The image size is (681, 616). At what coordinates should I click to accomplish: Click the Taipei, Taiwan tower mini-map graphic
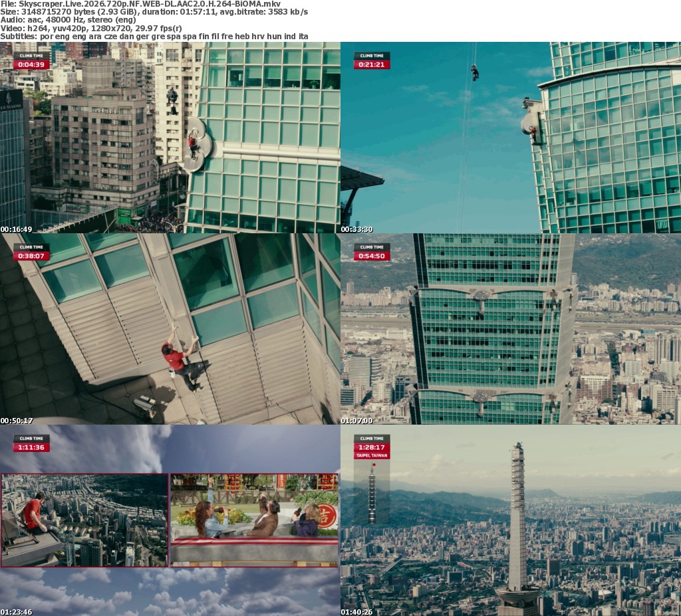(x=372, y=492)
